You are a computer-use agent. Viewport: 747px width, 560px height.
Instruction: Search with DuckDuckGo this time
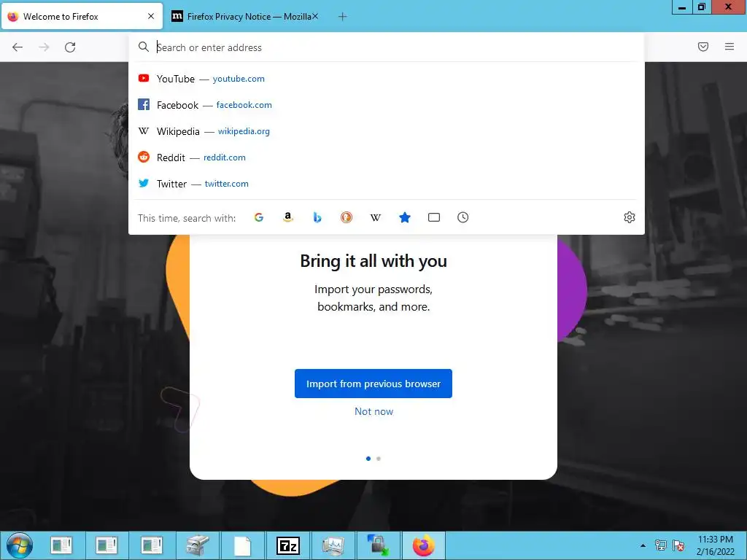(347, 217)
